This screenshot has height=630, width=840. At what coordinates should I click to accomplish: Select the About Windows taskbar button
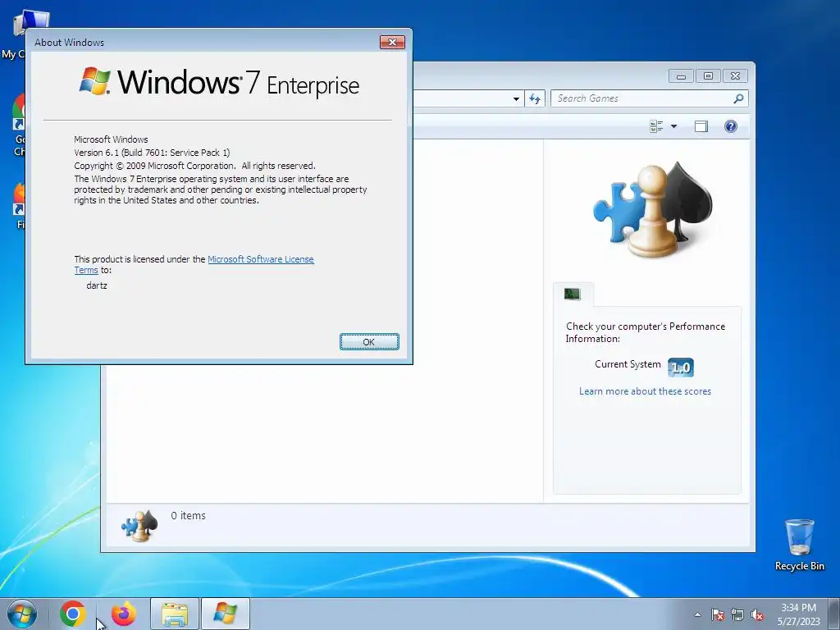pyautogui.click(x=226, y=614)
